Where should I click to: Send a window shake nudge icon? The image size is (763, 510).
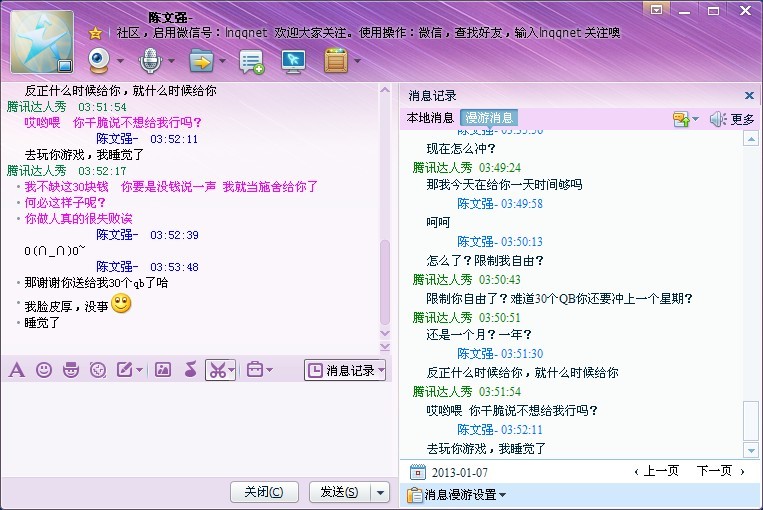point(98,370)
